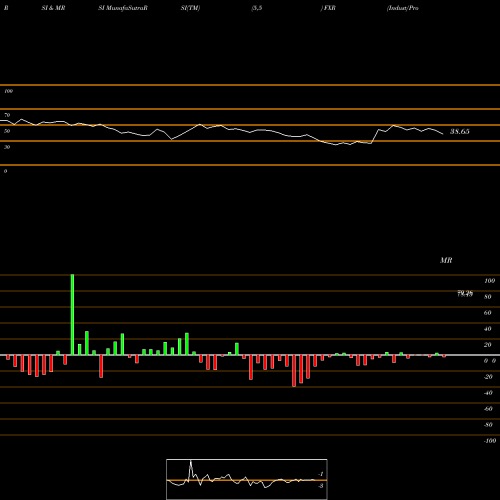This screenshot has width=500, height=500.
Task: Click the MR label above the histogram
Action: [x=446, y=260]
